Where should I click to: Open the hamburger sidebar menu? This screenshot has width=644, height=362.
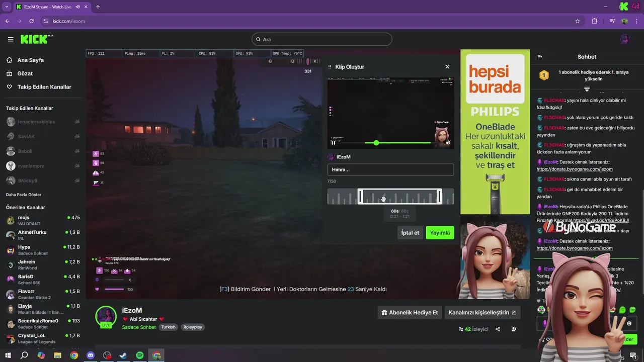coord(11,39)
